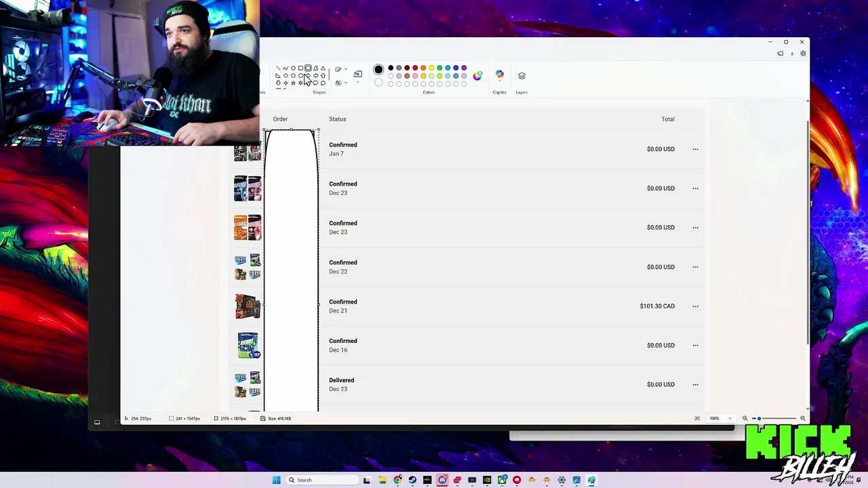Image resolution: width=868 pixels, height=488 pixels.
Task: Click the Dec 16 order product thumbnail
Action: point(248,346)
